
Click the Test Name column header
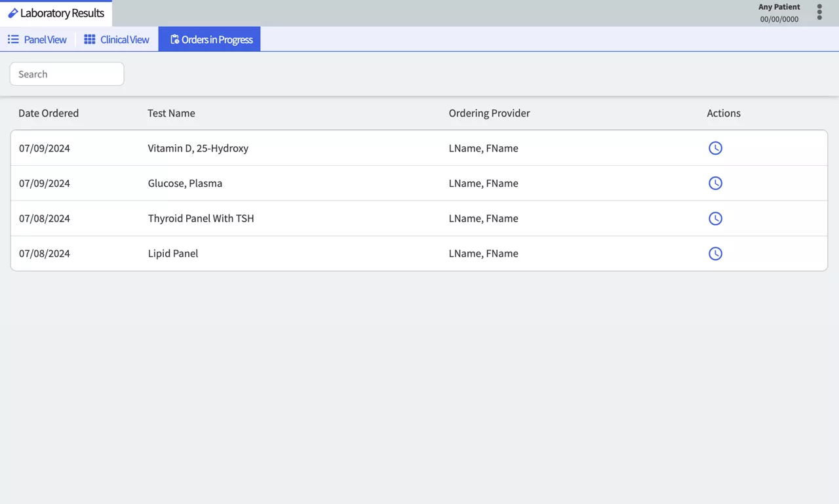pyautogui.click(x=171, y=113)
